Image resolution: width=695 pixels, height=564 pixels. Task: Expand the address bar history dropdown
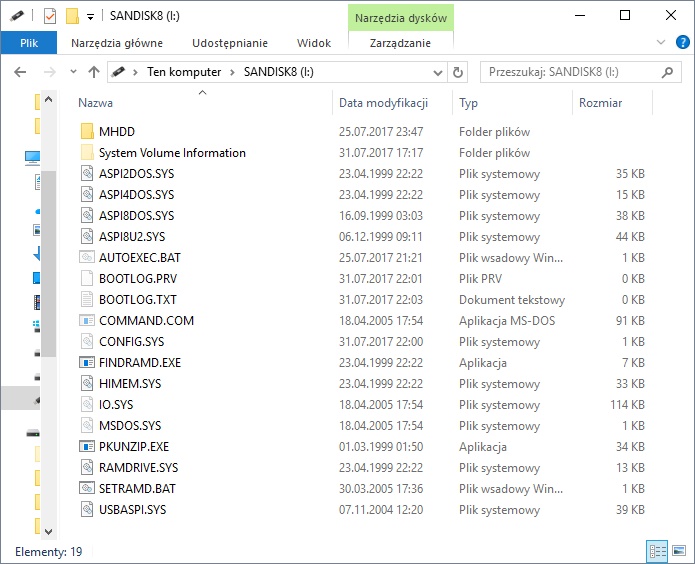click(438, 72)
